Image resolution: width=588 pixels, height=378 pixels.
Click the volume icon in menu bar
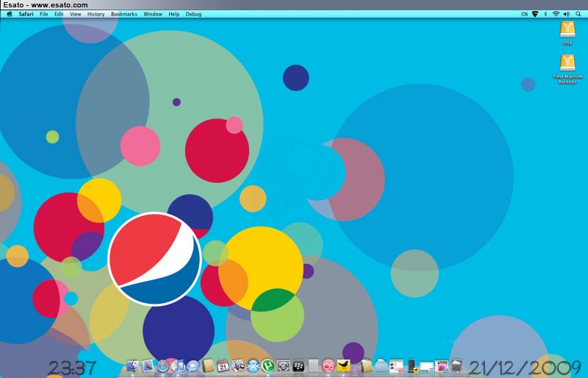566,14
